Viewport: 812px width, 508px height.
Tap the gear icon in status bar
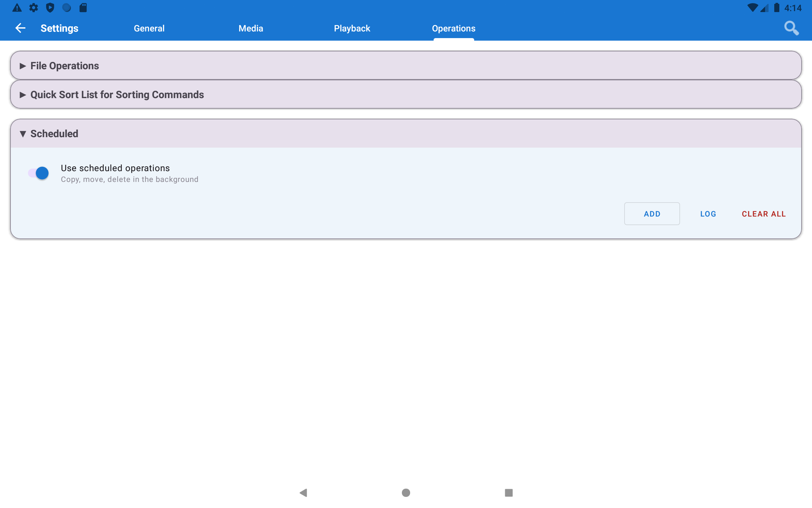click(34, 8)
